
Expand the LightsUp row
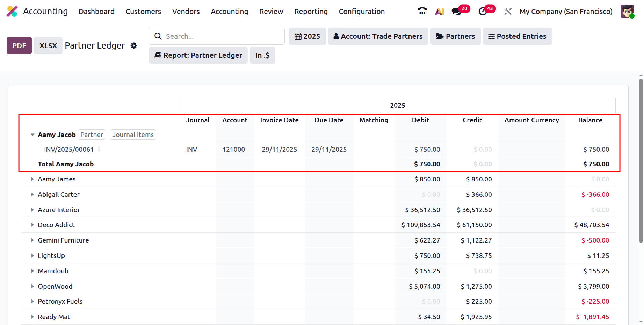tap(32, 255)
